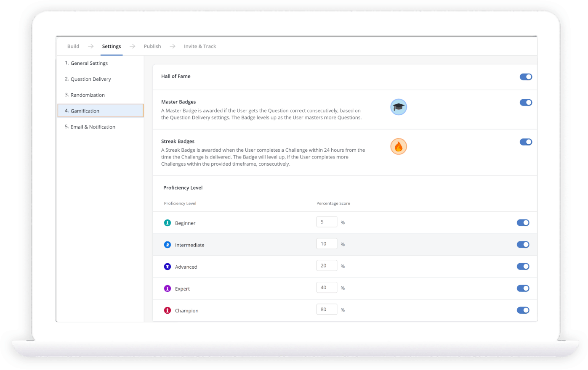Disable the Hall of Fame toggle

pyautogui.click(x=526, y=77)
